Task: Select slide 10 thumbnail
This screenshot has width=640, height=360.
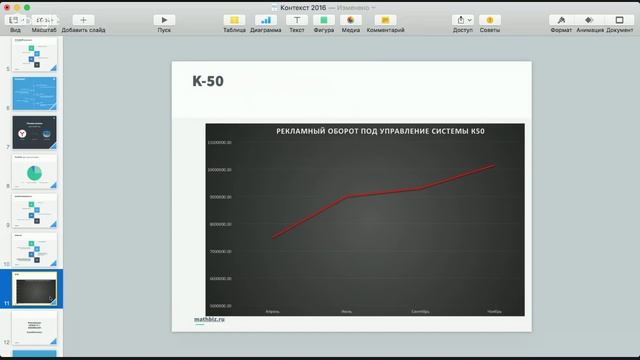Action: click(35, 250)
